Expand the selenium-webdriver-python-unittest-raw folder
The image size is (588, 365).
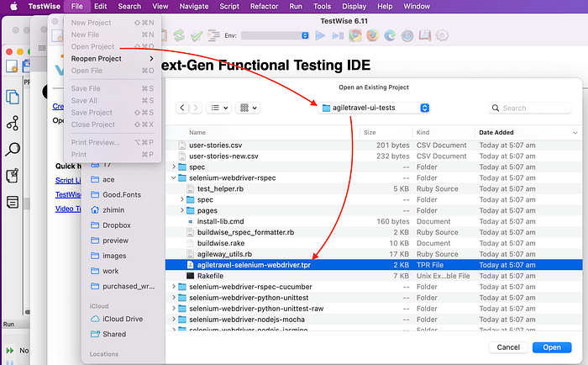(174, 309)
